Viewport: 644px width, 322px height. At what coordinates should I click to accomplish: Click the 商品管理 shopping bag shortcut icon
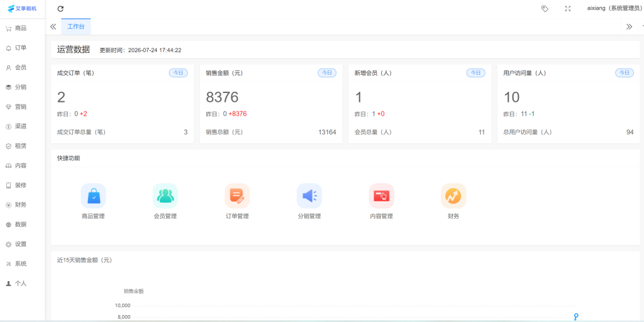click(x=93, y=196)
